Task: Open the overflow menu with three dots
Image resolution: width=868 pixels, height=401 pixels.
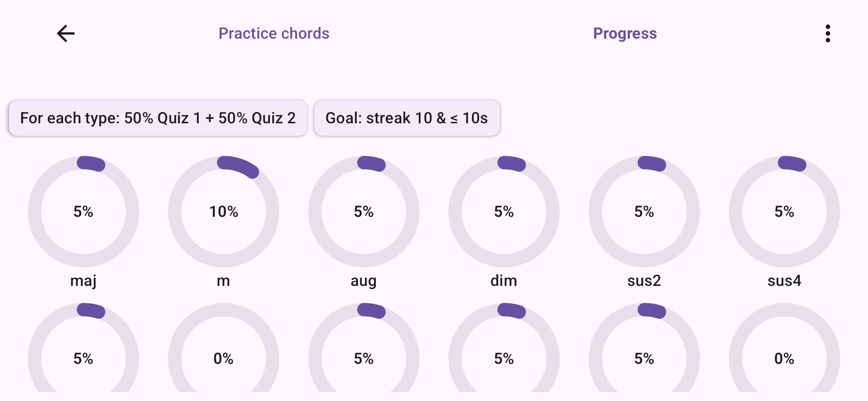Action: (828, 33)
